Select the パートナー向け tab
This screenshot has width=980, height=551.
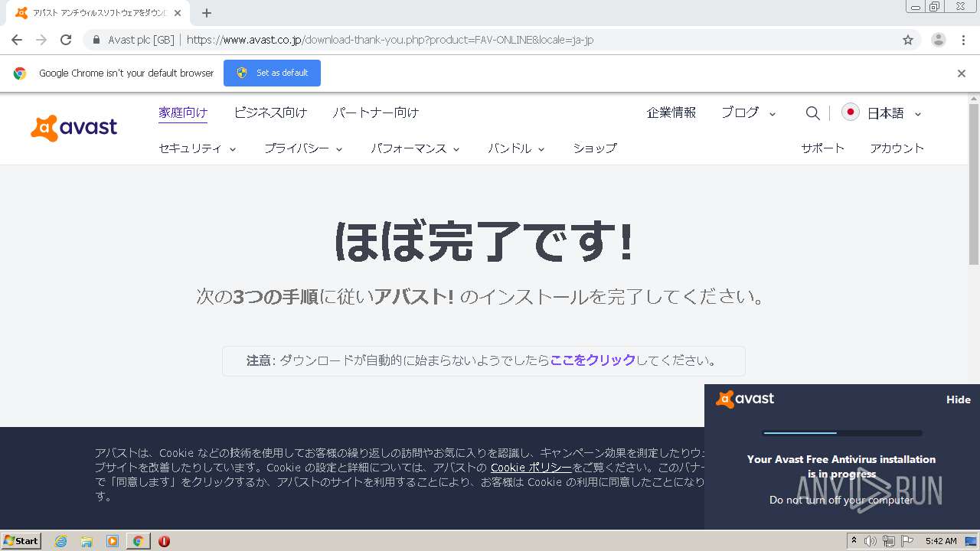click(x=375, y=112)
